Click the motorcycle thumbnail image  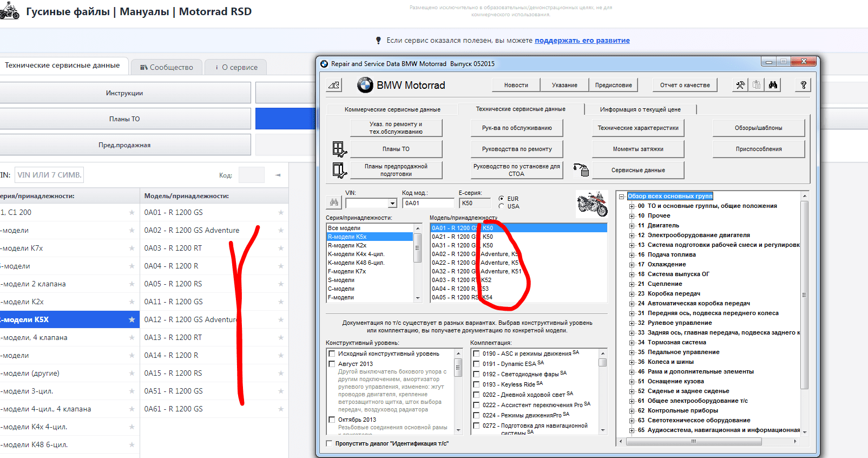[x=592, y=204]
